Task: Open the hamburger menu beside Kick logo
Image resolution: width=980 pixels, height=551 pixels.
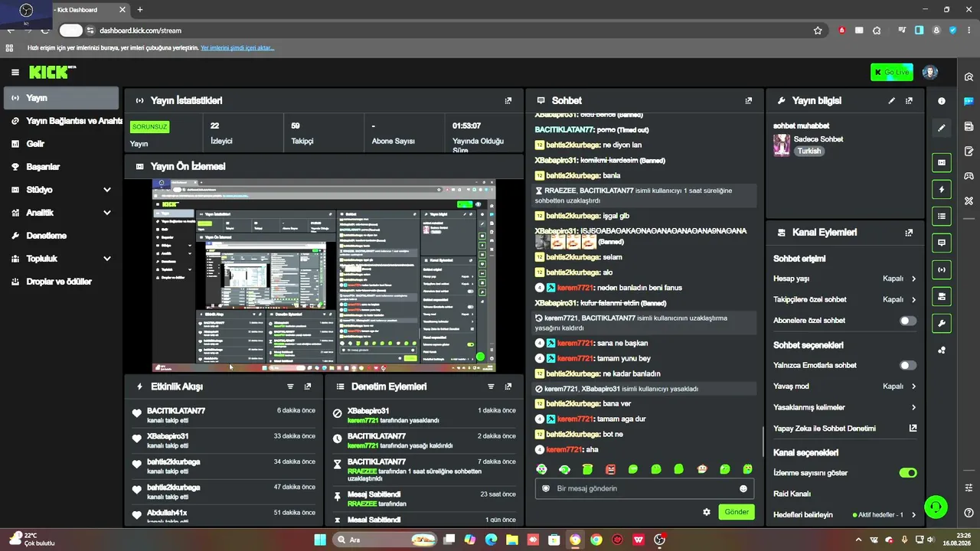Action: (15, 73)
